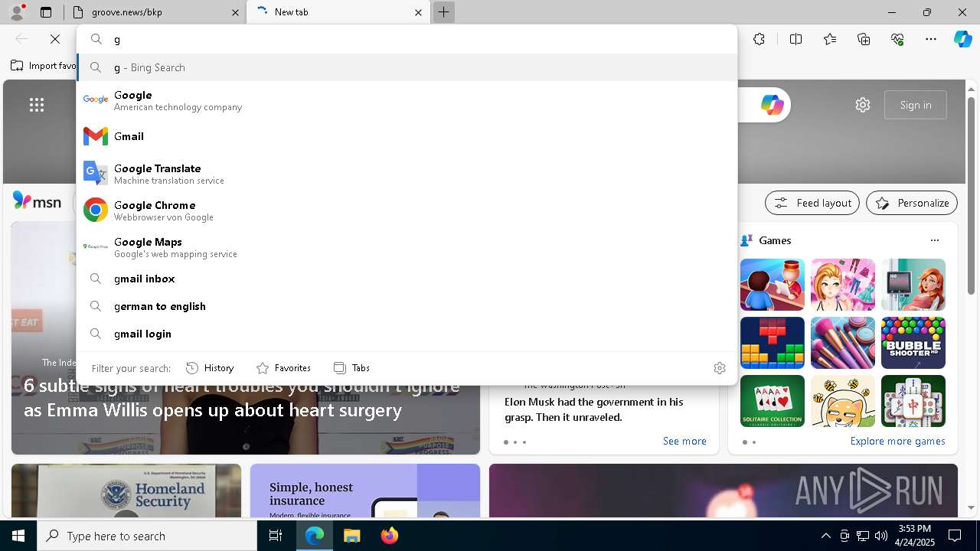Screen dimensions: 980x551
Task: Show hidden system tray icons
Action: 825,536
